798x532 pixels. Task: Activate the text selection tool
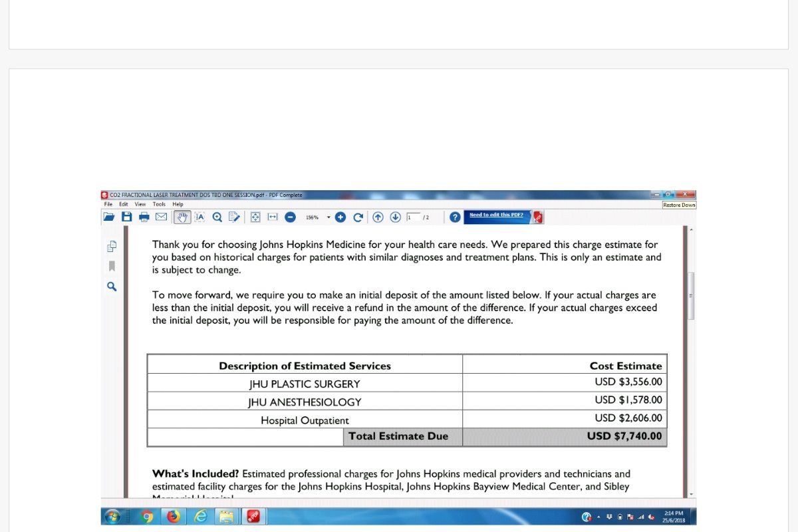[199, 217]
